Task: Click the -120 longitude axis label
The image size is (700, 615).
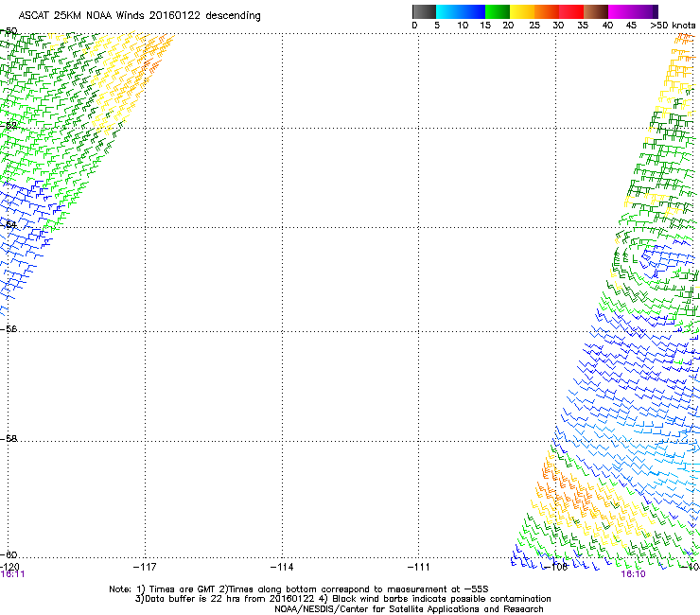Action: 9,567
